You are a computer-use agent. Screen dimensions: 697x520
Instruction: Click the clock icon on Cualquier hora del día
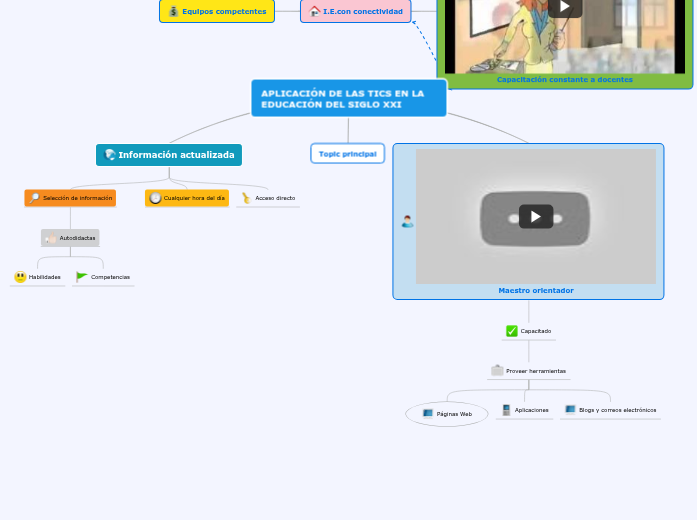[155, 198]
